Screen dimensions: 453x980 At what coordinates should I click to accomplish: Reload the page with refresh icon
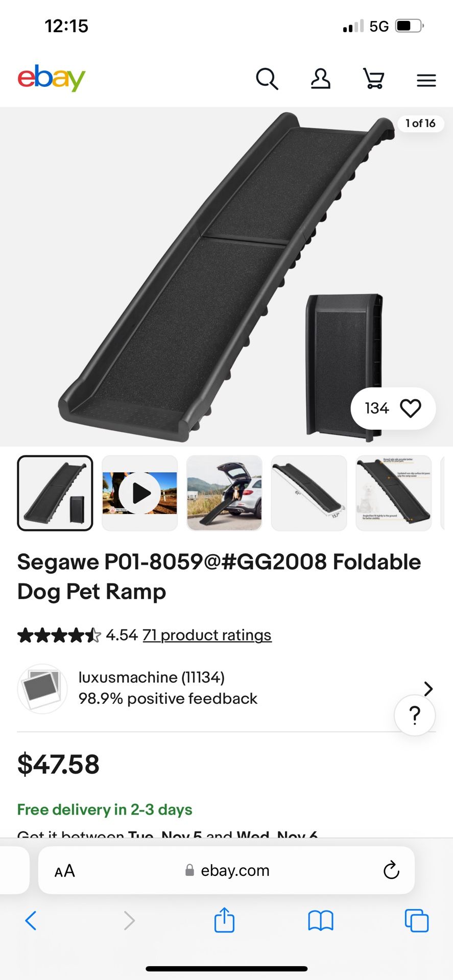(x=391, y=870)
